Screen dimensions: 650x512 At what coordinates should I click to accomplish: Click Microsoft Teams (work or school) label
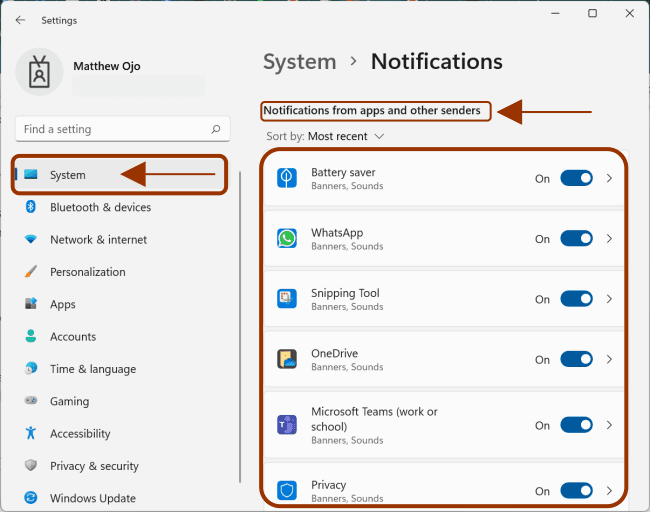(374, 419)
